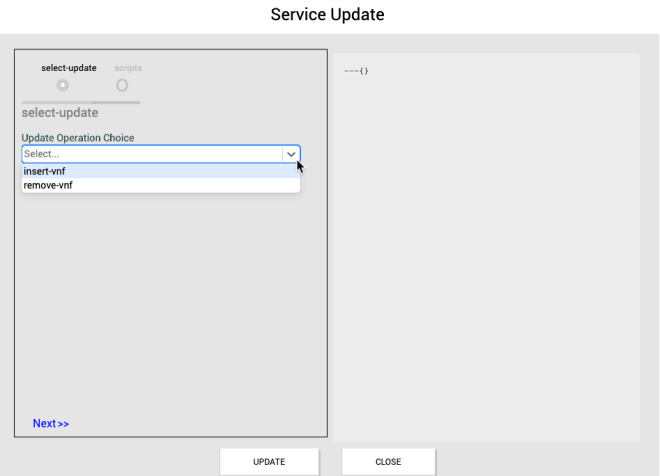Click the Update Operation Choice label
The width and height of the screenshot is (660, 476).
pos(78,137)
